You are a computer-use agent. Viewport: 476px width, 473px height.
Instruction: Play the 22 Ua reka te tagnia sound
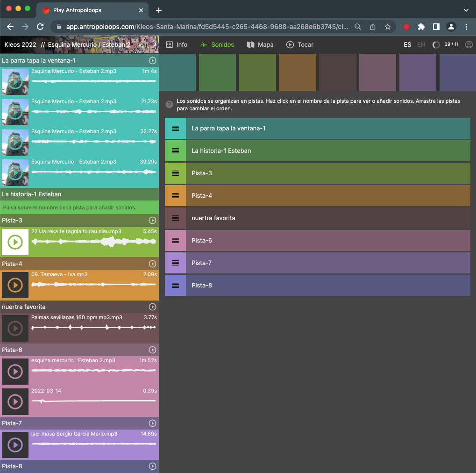[15, 242]
